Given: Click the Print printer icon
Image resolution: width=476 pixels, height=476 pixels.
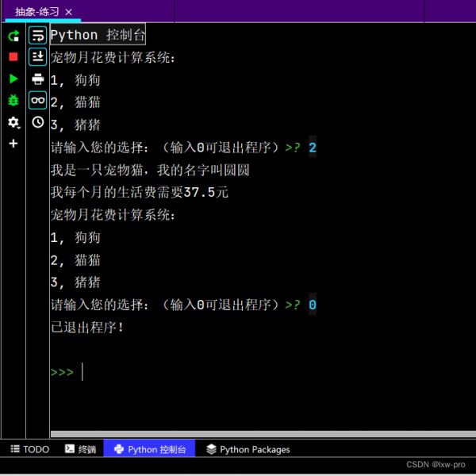Looking at the screenshot, I should point(37,79).
